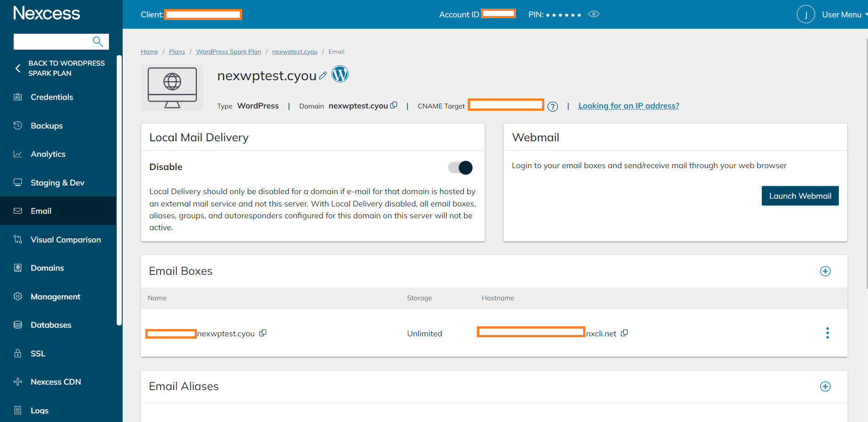Click the page vertical scrollbar
Screen dimensions: 868x422
tap(866, 163)
